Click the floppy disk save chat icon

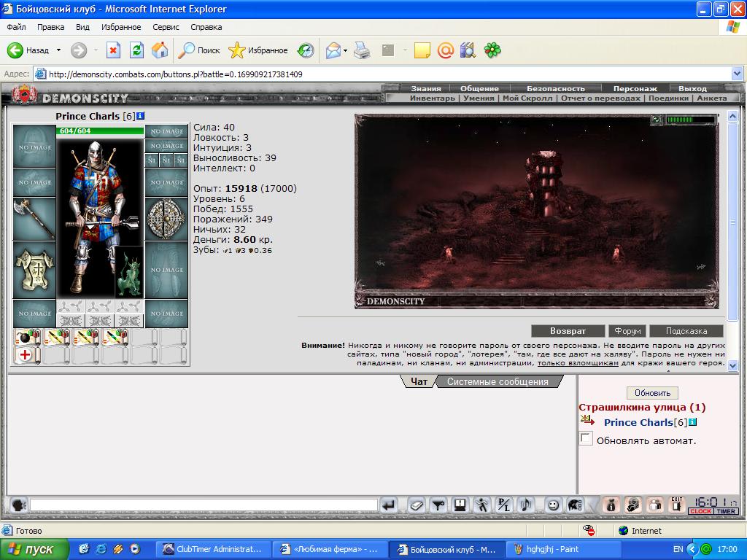(x=460, y=505)
